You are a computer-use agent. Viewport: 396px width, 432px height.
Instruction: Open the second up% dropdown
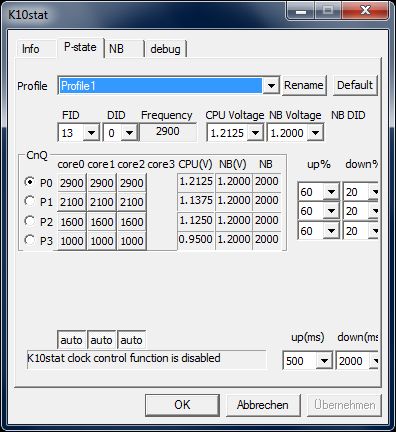click(331, 211)
